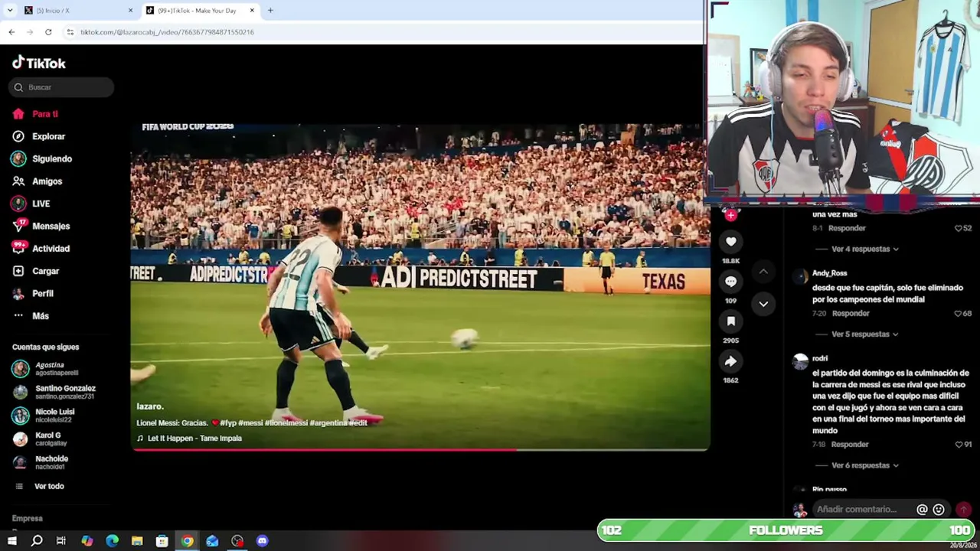Follow the creator with the plus badge

(x=730, y=216)
